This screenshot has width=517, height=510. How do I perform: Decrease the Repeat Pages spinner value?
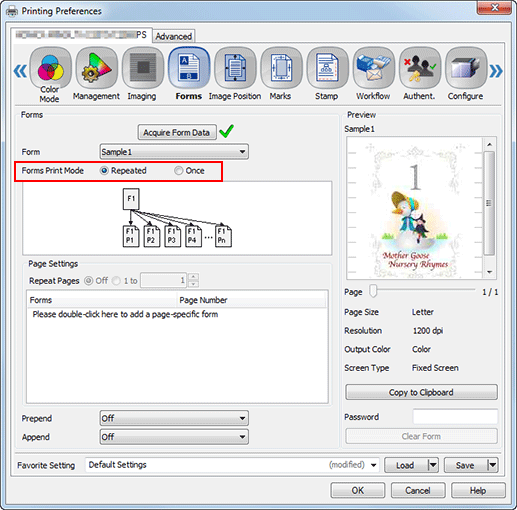[193, 284]
